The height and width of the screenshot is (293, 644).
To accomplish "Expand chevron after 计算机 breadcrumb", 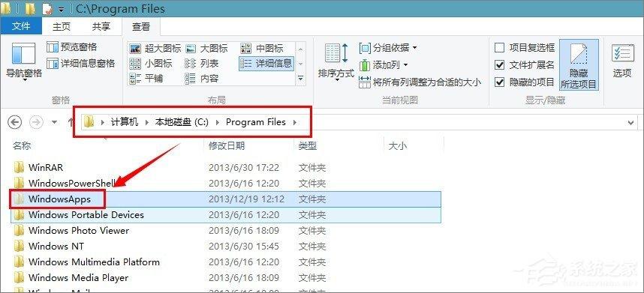I will (x=147, y=122).
